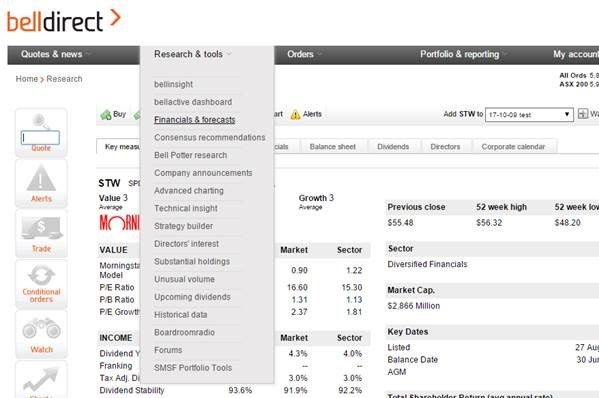599x398 pixels.
Task: Click the yellow Alerts toolbar icon
Action: click(x=295, y=115)
